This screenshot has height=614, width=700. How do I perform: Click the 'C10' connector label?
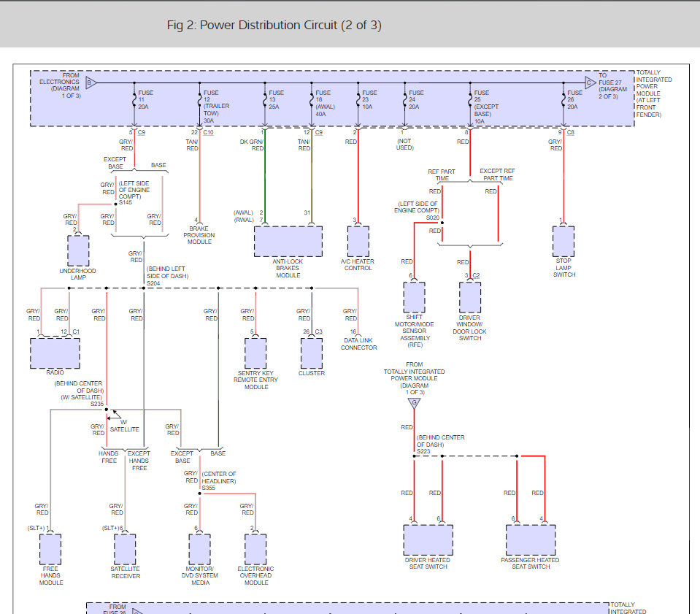(208, 132)
